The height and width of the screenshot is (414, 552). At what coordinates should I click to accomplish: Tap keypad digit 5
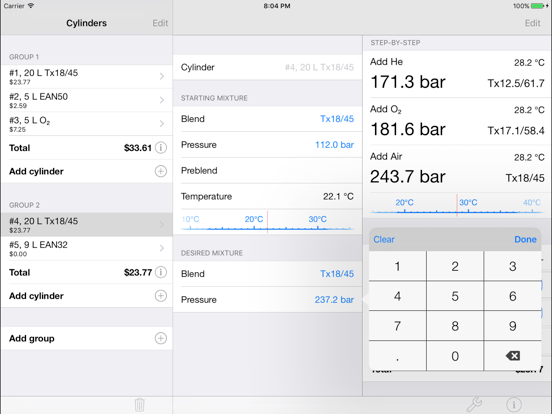pyautogui.click(x=455, y=296)
